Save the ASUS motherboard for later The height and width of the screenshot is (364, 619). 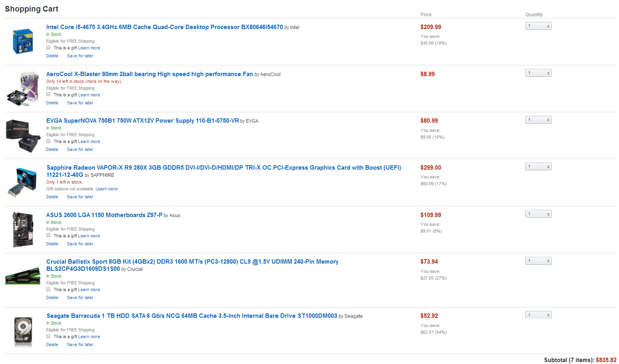(80, 244)
